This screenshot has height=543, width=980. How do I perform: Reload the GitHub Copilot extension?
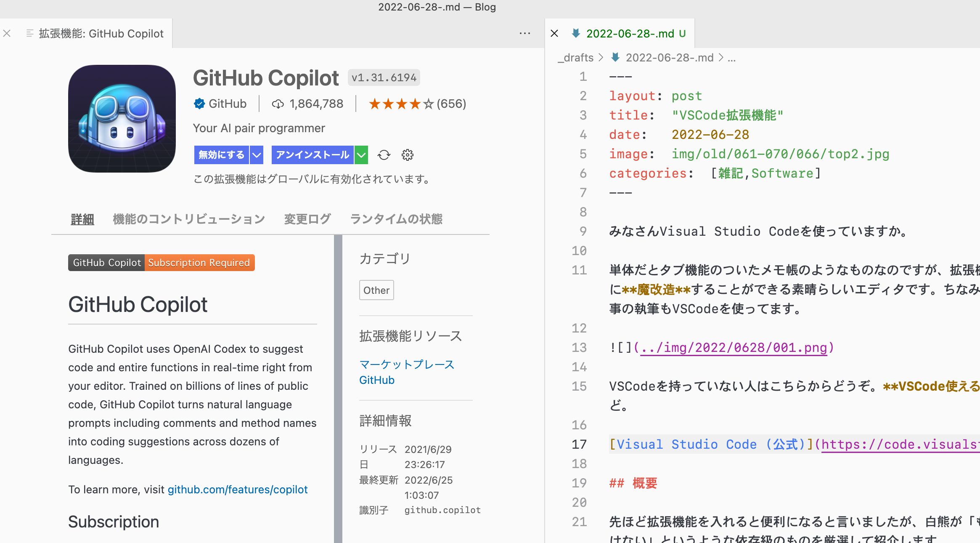pos(383,155)
